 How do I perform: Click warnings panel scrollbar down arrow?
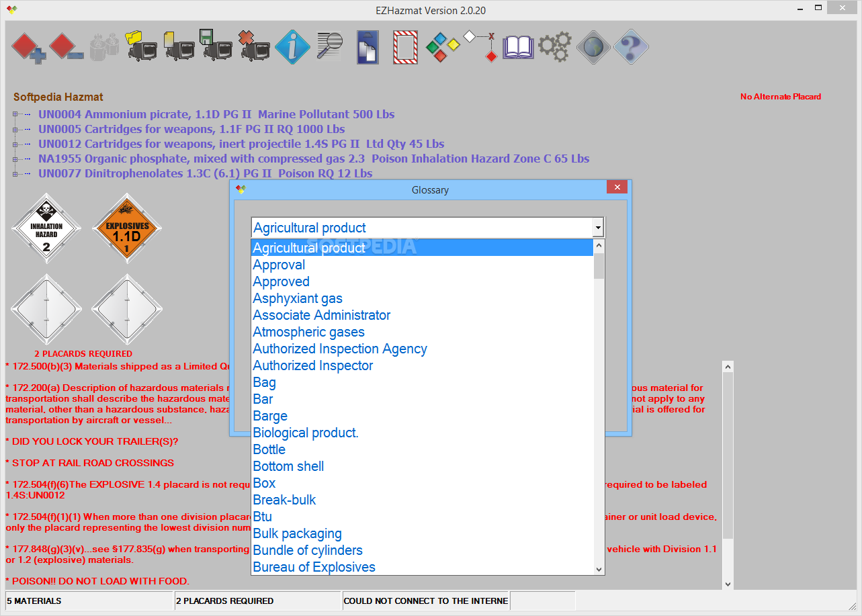coord(728,584)
